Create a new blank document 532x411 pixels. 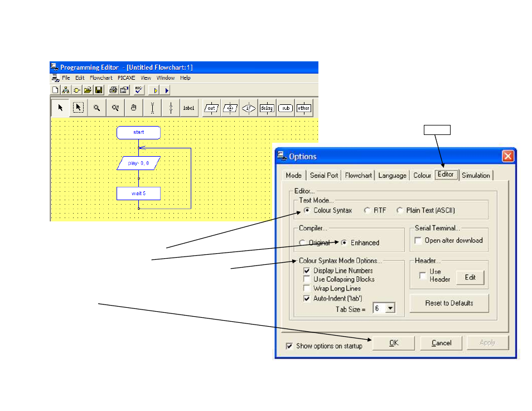[55, 90]
